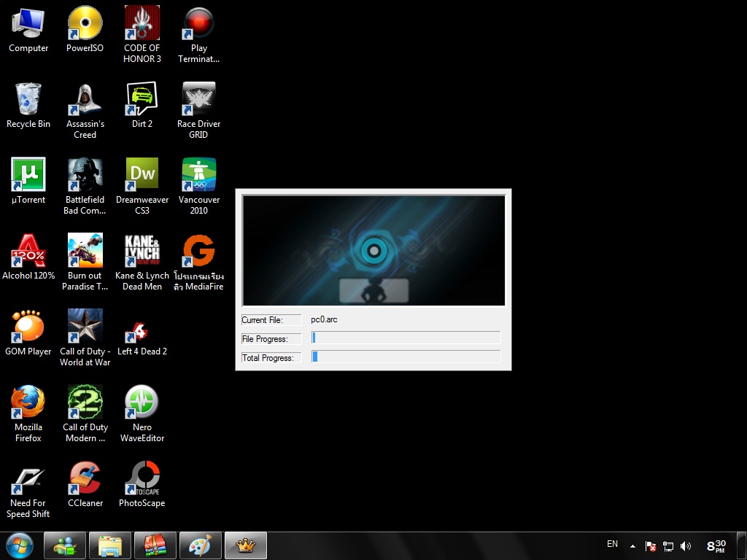This screenshot has height=560, width=747.
Task: Click the pc0.arc current file name
Action: (324, 319)
